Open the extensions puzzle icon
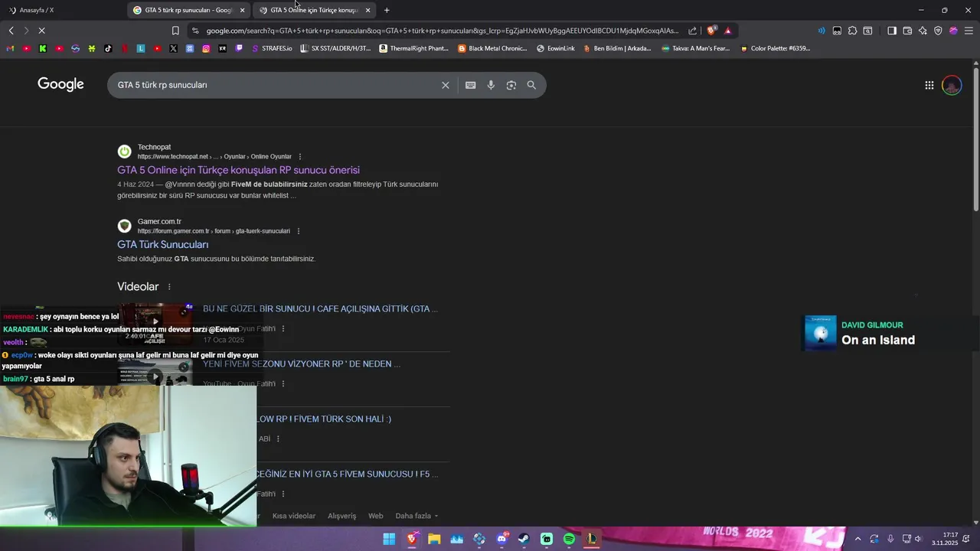The image size is (980, 551). 852,31
